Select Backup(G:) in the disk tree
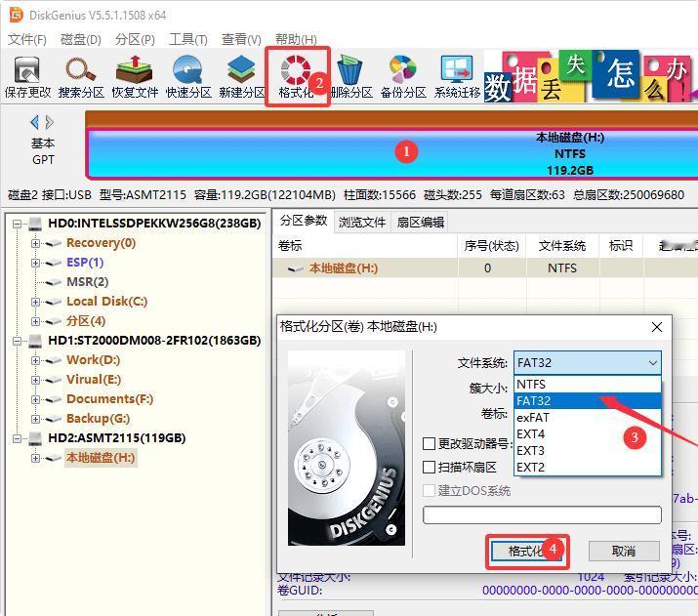Screen dimensions: 698x616 [98, 419]
